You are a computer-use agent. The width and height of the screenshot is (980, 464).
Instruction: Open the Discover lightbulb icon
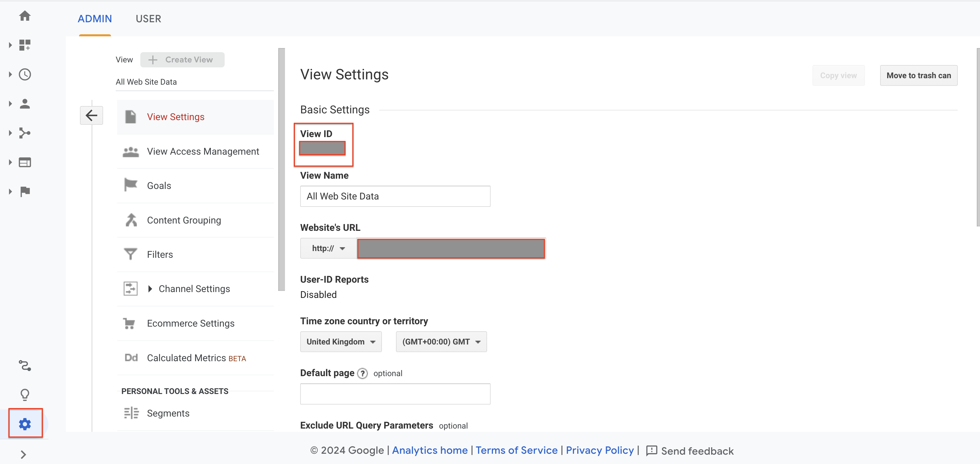tap(25, 395)
